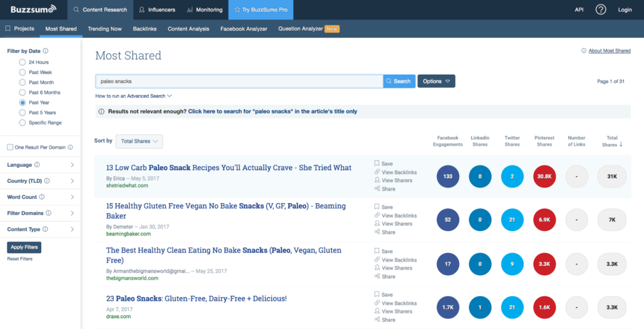The width and height of the screenshot is (644, 329).
Task: Click info icon next to One Result Per Domain
Action: point(70,147)
